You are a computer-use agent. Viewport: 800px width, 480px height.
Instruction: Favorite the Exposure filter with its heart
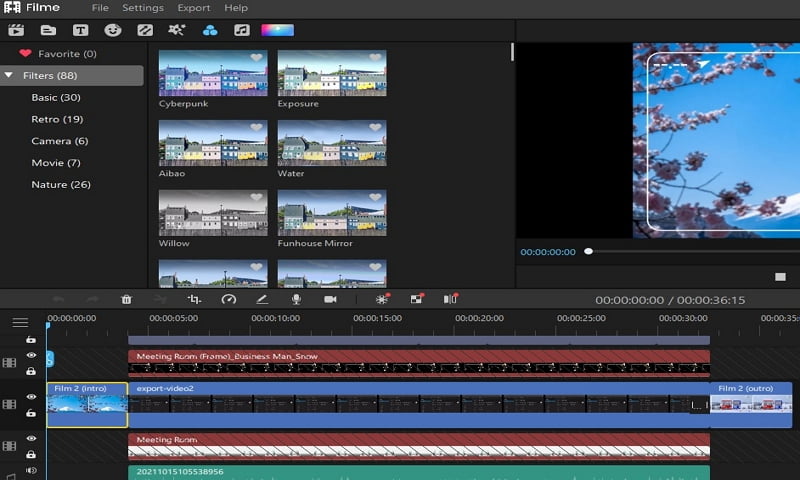tap(375, 58)
